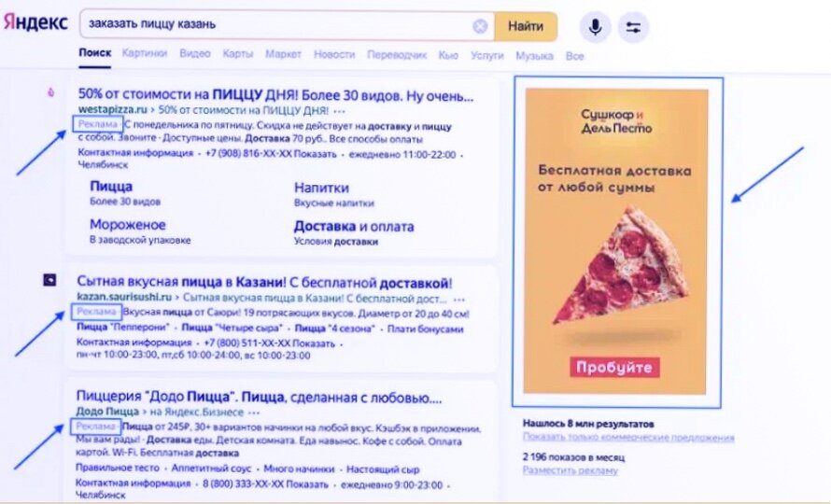The image size is (831, 504).
Task: Open more options dots for westapizza result
Action: pos(340,111)
